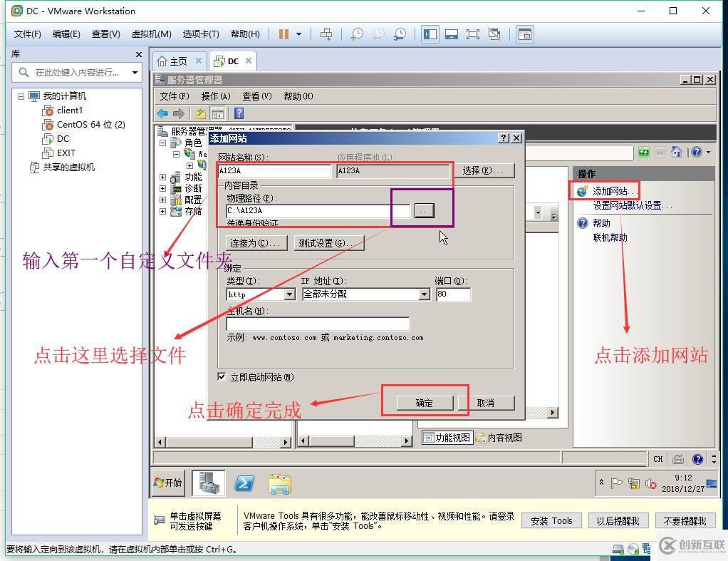Click the 开始 start button

168,483
